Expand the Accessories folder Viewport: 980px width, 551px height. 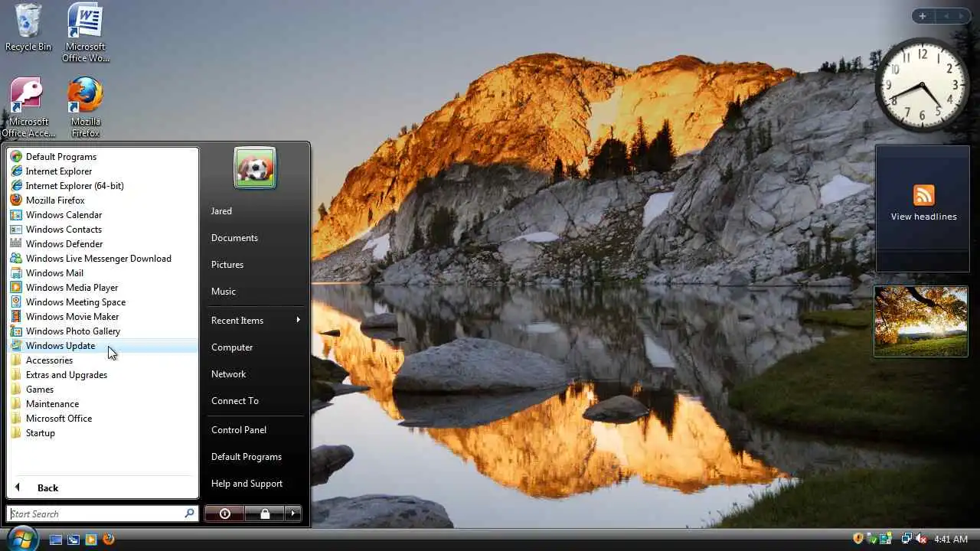pyautogui.click(x=103, y=360)
